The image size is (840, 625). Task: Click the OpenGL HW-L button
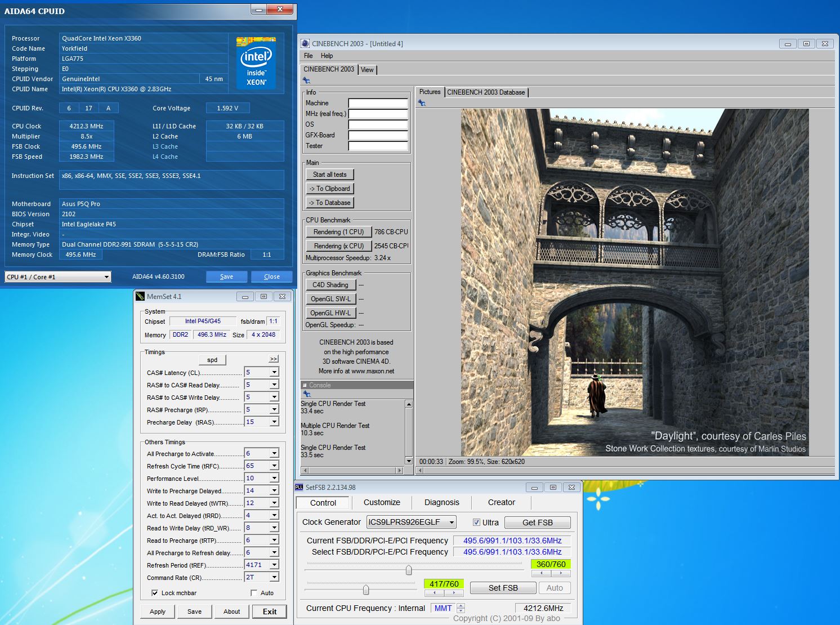(330, 313)
